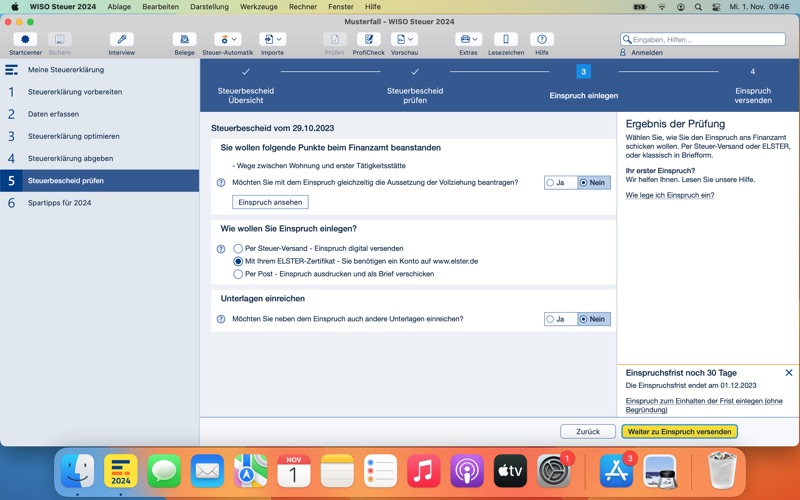This screenshot has width=800, height=500.
Task: Toggle the Meine Steuererklärung sidebar menu icon
Action: tap(11, 70)
